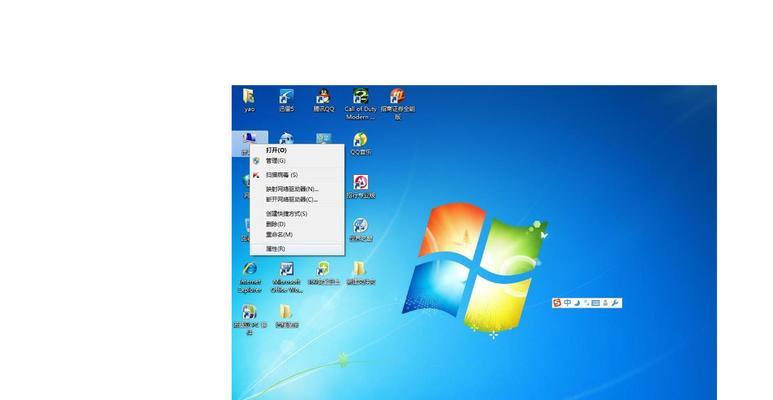Open the soft keyboard icon on IME bar

click(x=596, y=302)
